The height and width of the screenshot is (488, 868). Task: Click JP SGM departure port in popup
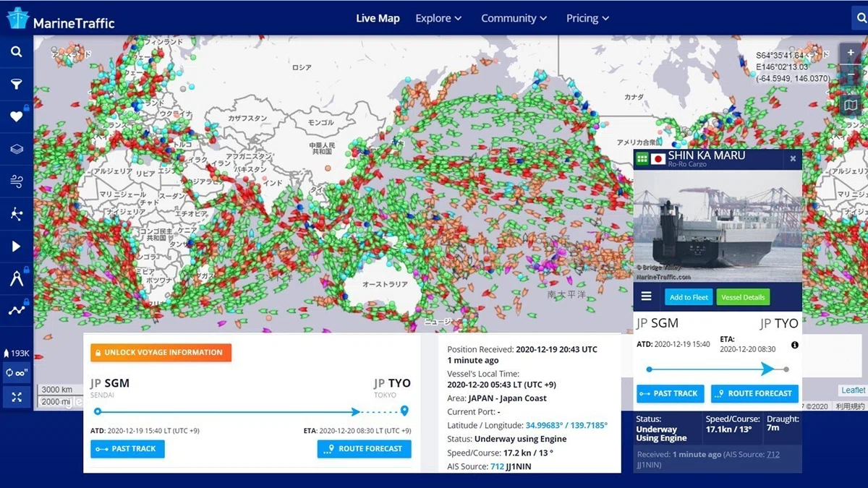(x=657, y=323)
